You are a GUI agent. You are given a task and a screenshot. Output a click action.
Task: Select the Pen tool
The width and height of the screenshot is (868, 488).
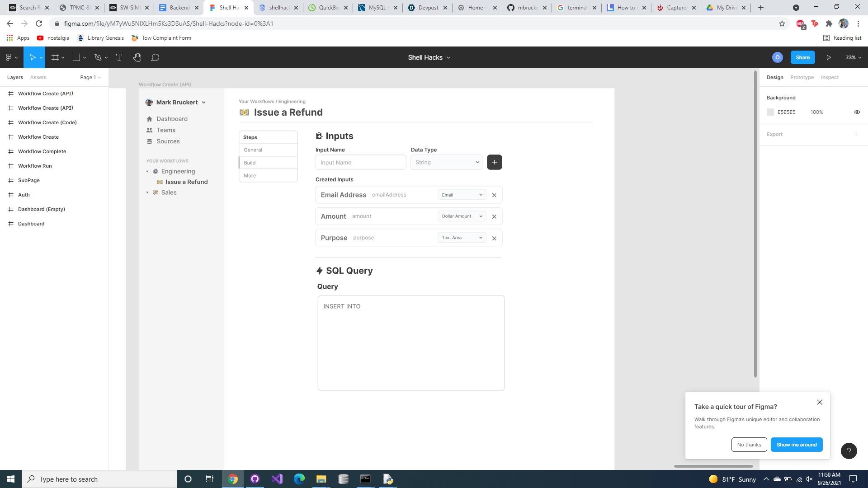point(98,57)
